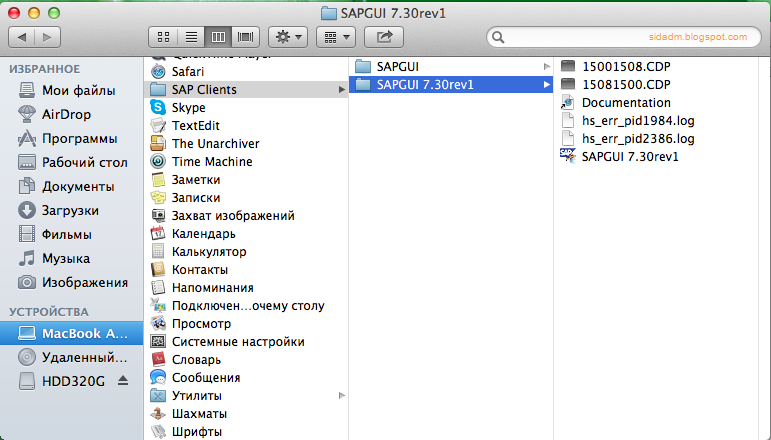Select Захват изображений application

[246, 216]
